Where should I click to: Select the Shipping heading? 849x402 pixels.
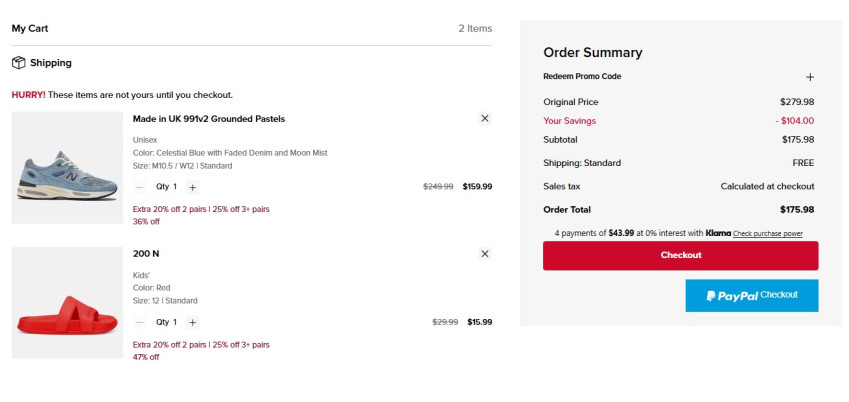(51, 62)
